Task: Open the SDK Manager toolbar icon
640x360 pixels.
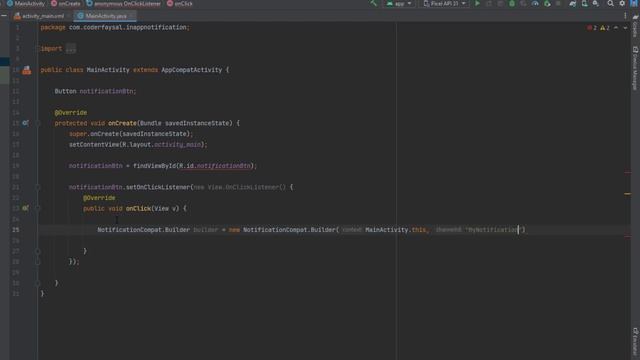Action: [596, 4]
